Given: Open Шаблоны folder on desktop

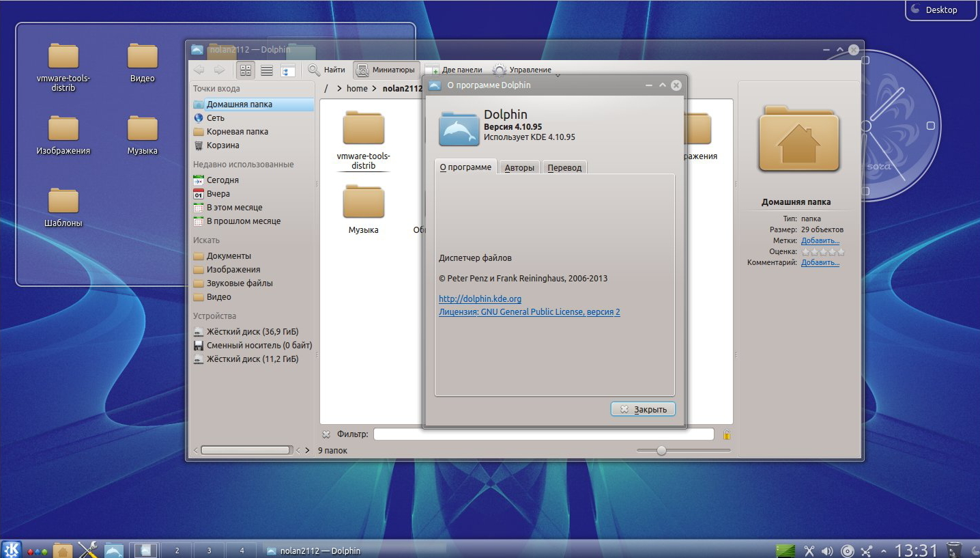Looking at the screenshot, I should [63, 208].
